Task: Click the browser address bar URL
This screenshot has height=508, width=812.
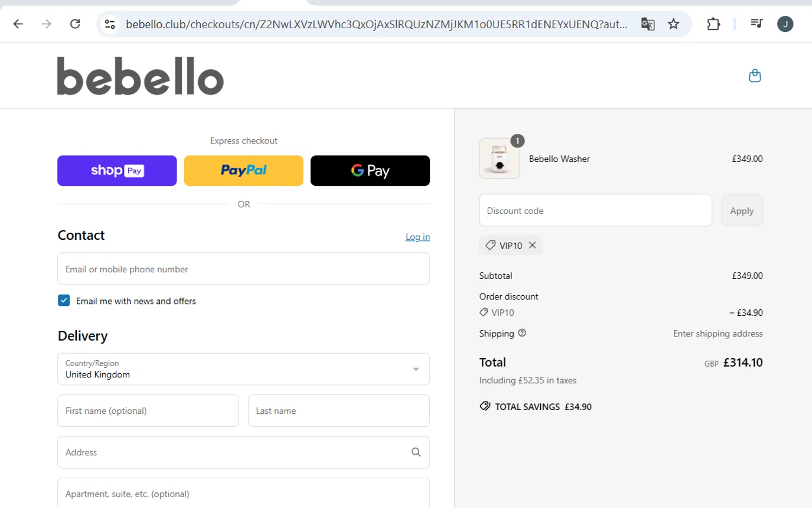Action: [377, 24]
